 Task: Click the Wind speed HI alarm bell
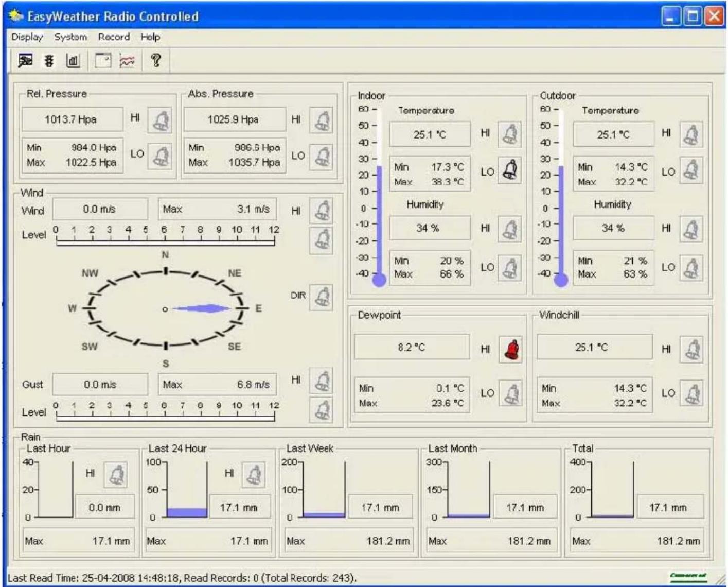[322, 211]
